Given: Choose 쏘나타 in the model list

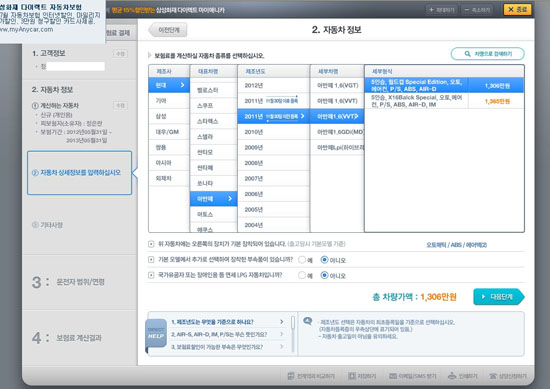Looking at the screenshot, I should [214, 183].
